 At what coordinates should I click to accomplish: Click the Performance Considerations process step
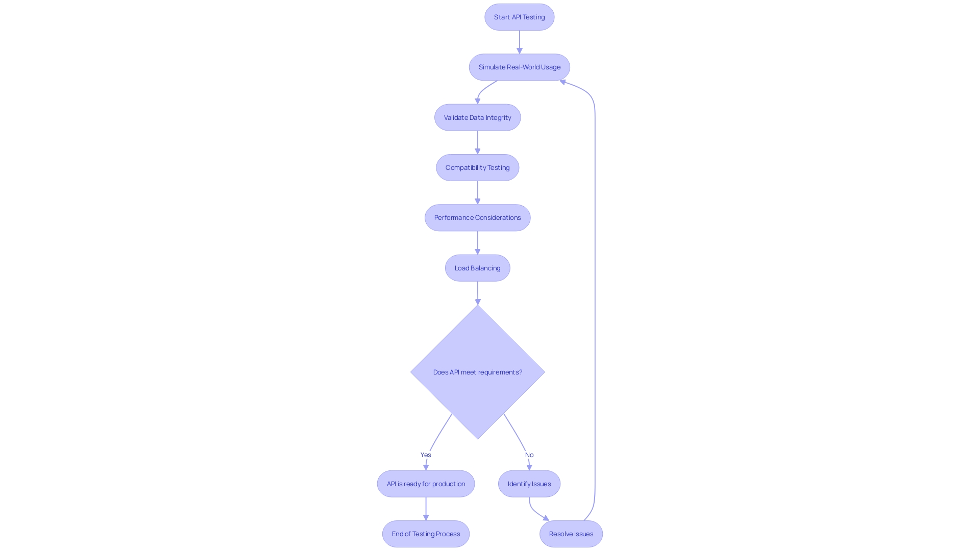[x=477, y=217]
